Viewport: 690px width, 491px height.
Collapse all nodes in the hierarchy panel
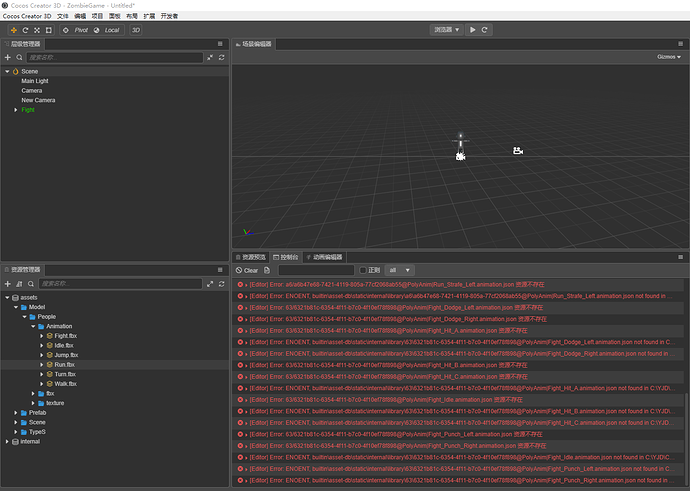point(210,57)
